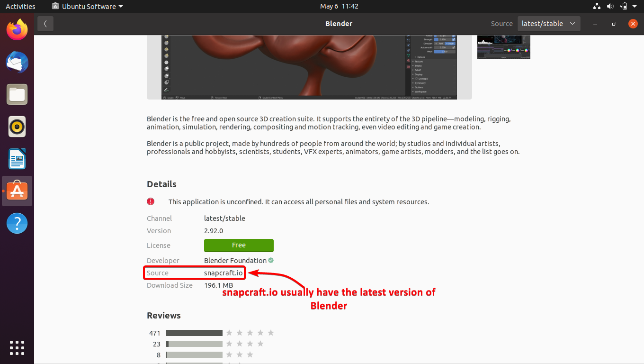Image resolution: width=644 pixels, height=364 pixels.
Task: Click the Show Applications grid icon
Action: click(x=17, y=348)
